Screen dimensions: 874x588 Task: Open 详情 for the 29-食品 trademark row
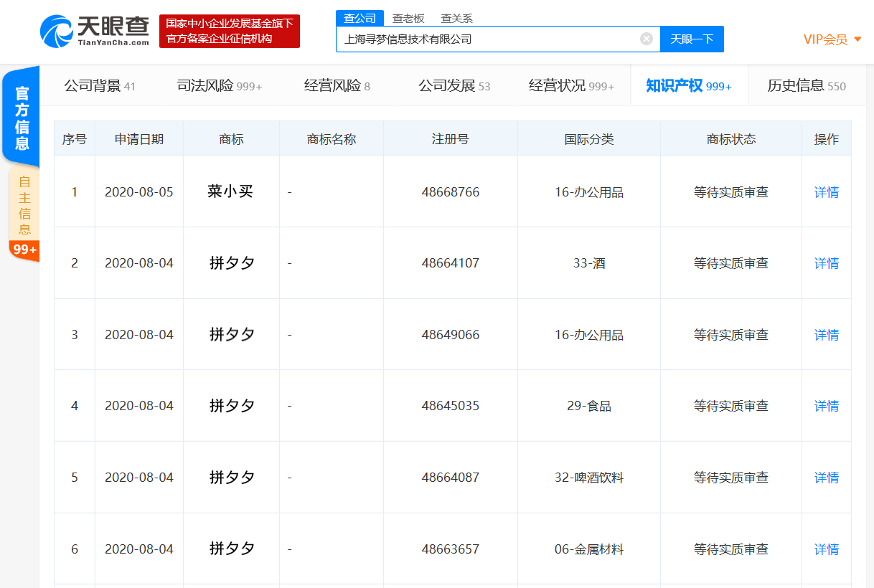coord(826,406)
